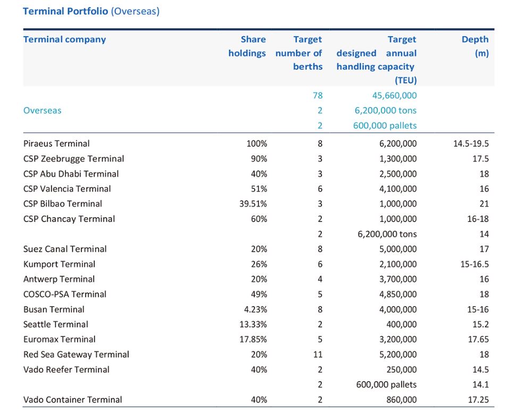This screenshot has height=420, width=515.
Task: Select the Chancay depth value 16-18
Action: 478,219
